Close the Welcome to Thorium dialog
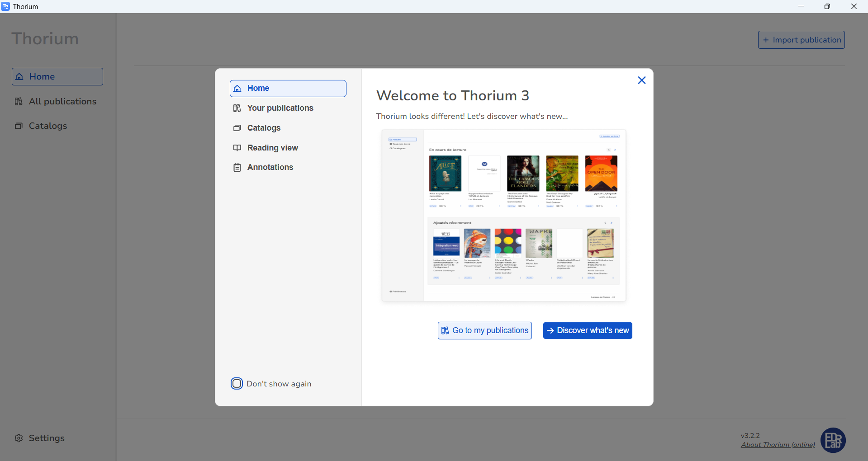The image size is (868, 461). point(641,80)
